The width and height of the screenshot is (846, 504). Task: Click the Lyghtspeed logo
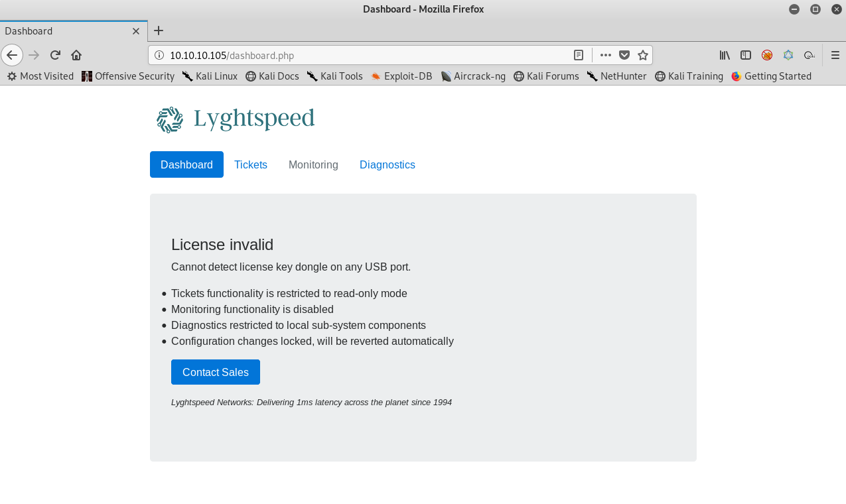236,119
